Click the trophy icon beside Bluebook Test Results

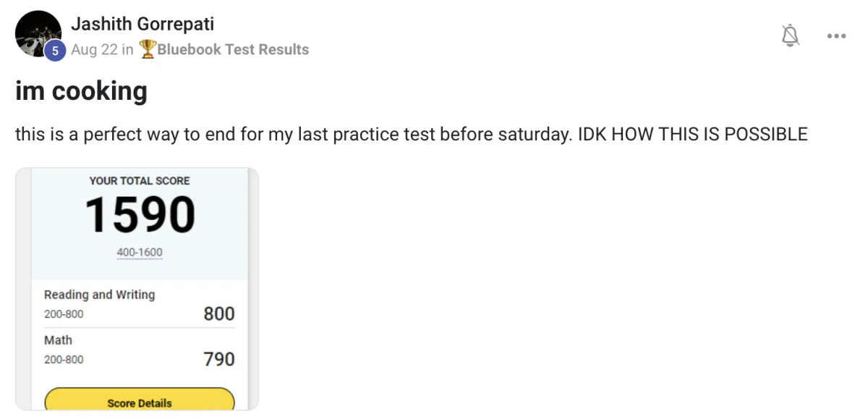point(148,49)
